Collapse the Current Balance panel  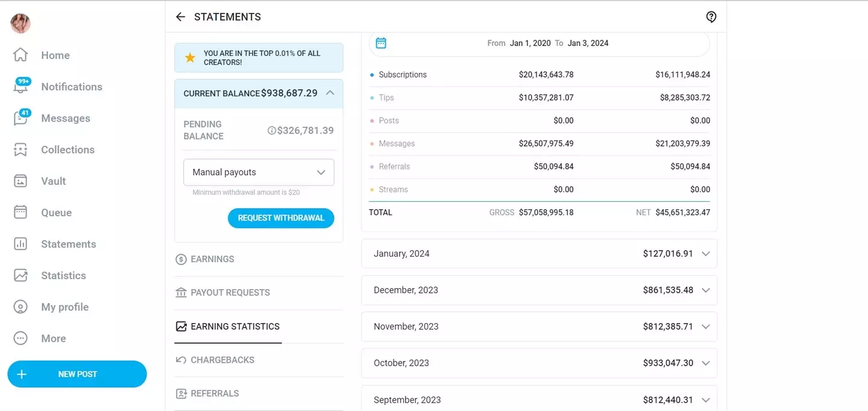[x=330, y=93]
